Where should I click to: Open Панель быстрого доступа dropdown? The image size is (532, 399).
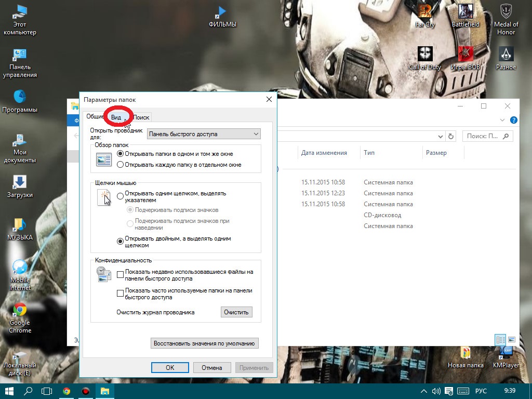click(204, 134)
